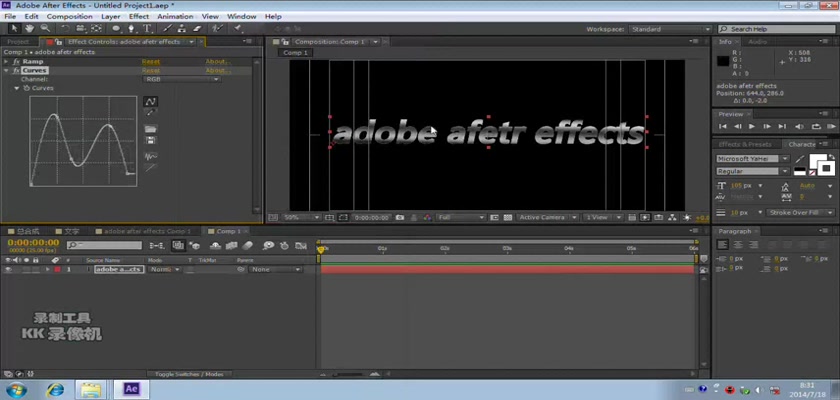Enable the Brainstorm icon in timeline
The width and height of the screenshot is (840, 400).
(x=268, y=245)
